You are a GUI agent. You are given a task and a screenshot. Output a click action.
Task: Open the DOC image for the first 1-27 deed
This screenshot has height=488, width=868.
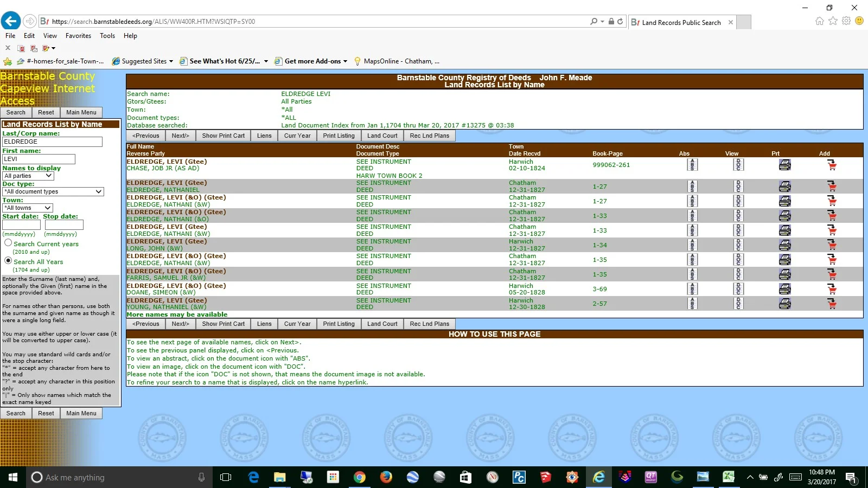click(738, 186)
